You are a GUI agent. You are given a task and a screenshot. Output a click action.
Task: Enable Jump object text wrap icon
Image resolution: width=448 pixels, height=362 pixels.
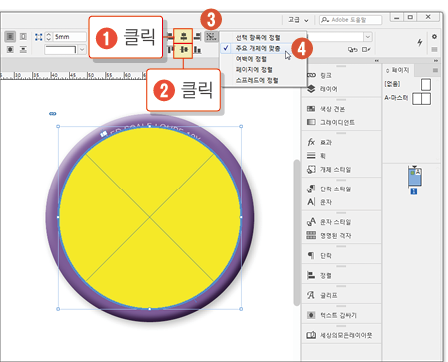(x=23, y=49)
